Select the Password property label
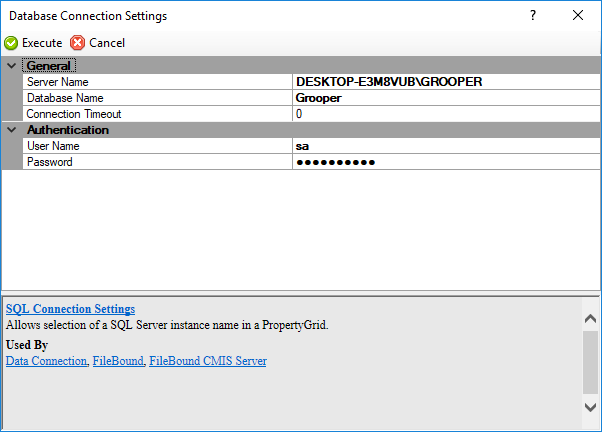 click(x=50, y=162)
